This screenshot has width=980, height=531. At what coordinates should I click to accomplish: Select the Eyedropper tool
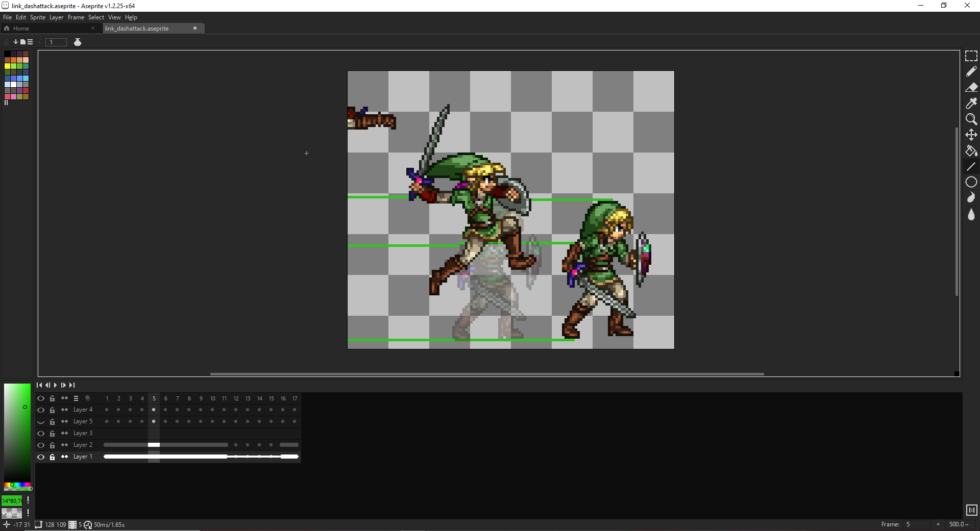(971, 103)
